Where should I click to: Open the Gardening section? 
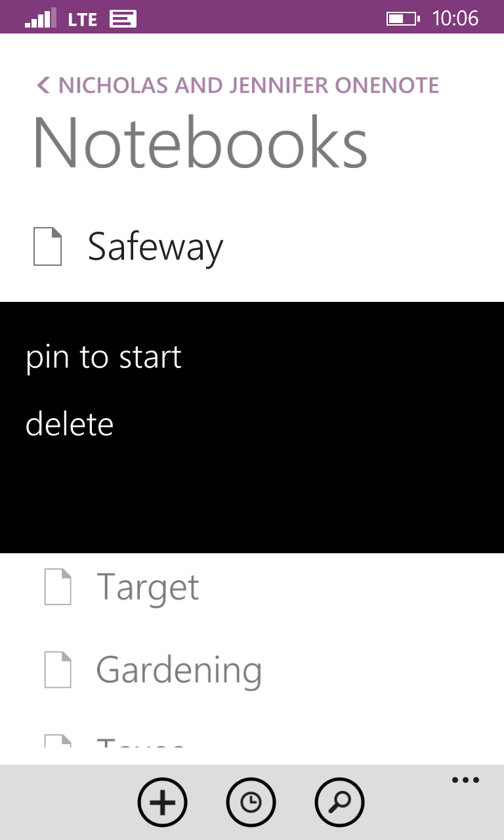[x=178, y=669]
